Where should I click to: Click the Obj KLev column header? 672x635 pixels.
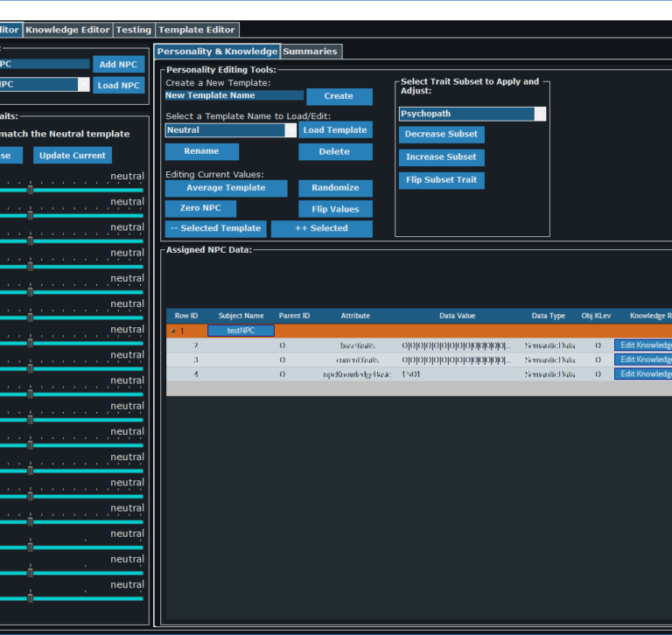[596, 317]
